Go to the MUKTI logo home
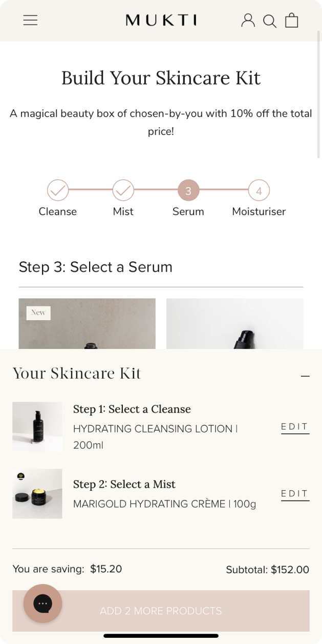Screen dimensions: 322x644 (161, 20)
